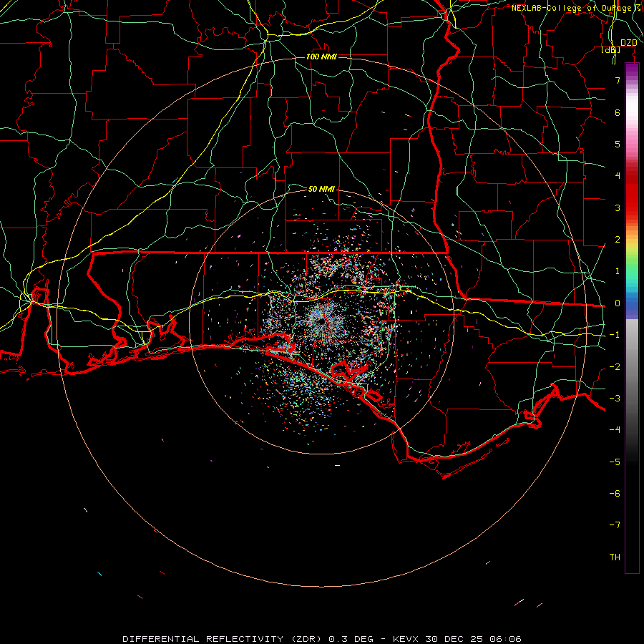Click the [dB] unit label
The height and width of the screenshot is (644, 644).
[611, 50]
